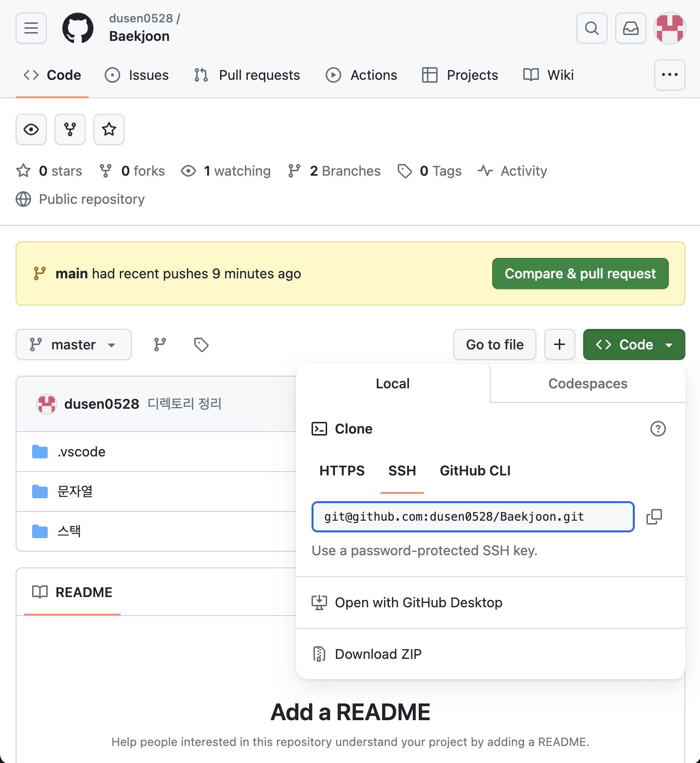
Task: Open the notifications inbox
Action: click(x=631, y=28)
